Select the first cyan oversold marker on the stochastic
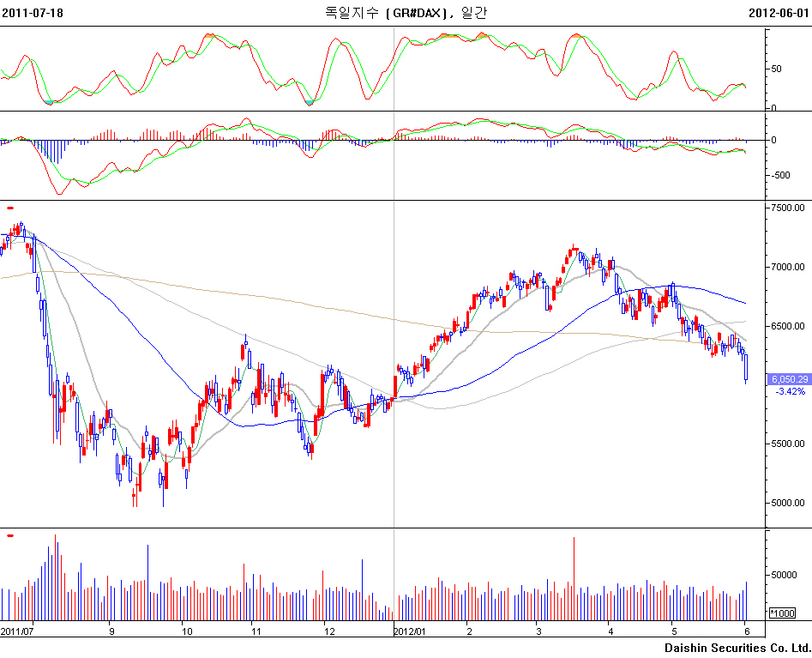Screen dimensions: 812x658 [x=50, y=102]
